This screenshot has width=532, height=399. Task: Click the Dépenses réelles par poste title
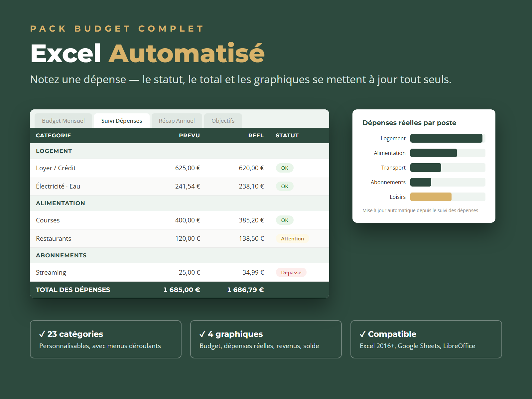tap(409, 123)
